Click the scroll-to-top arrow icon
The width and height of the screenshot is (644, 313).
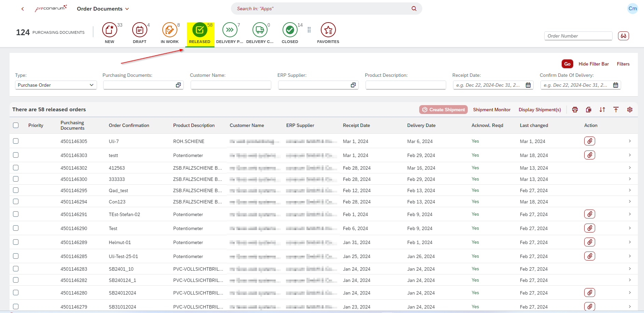click(x=616, y=110)
